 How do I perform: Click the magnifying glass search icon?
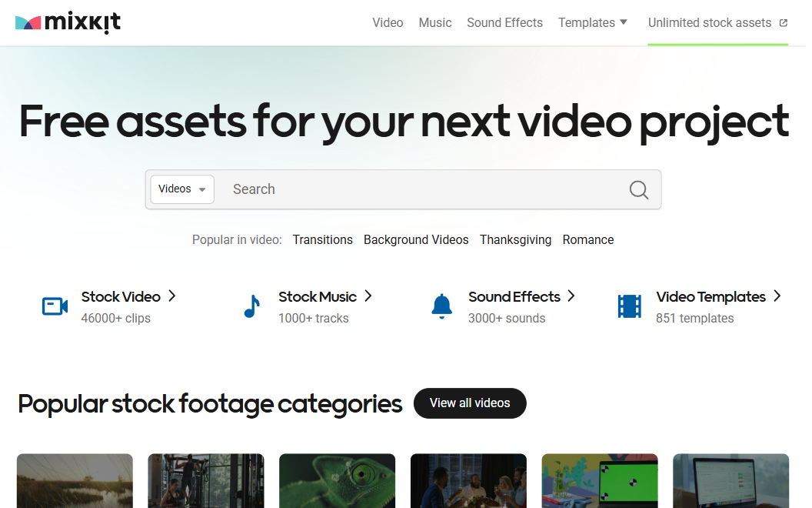coord(638,189)
